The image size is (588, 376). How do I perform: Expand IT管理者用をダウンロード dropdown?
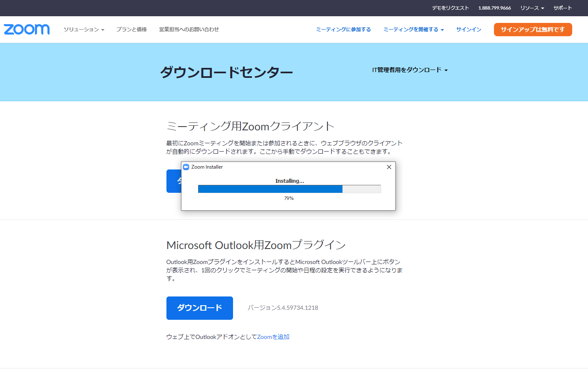point(410,70)
